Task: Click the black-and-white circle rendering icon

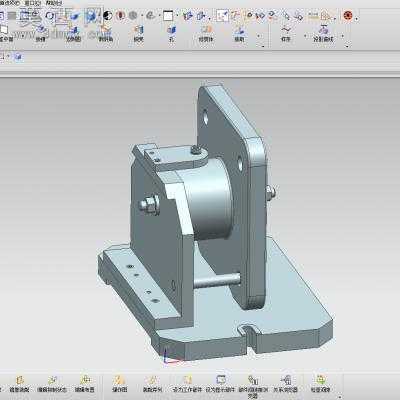Action: coord(108,15)
